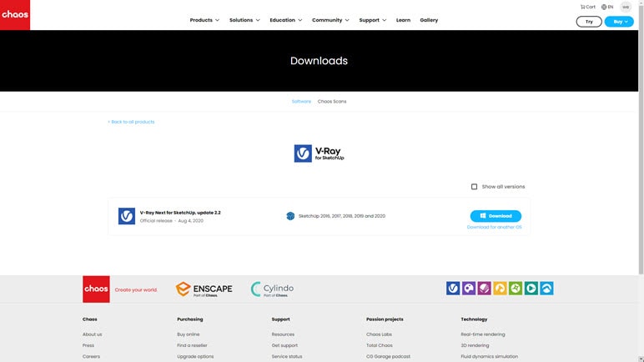Expand the Community menu
The height and width of the screenshot is (362, 644).
330,20
